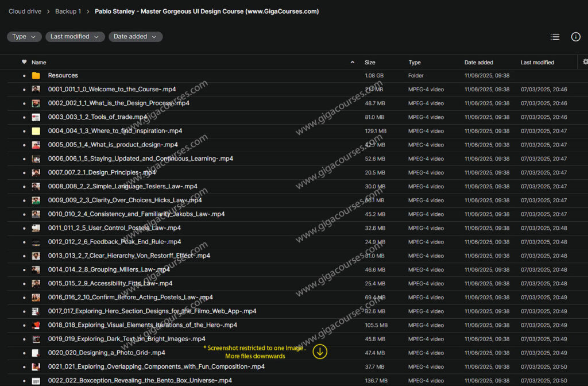The image size is (588, 386).
Task: Open the Last modified filter dropdown
Action: coord(75,37)
